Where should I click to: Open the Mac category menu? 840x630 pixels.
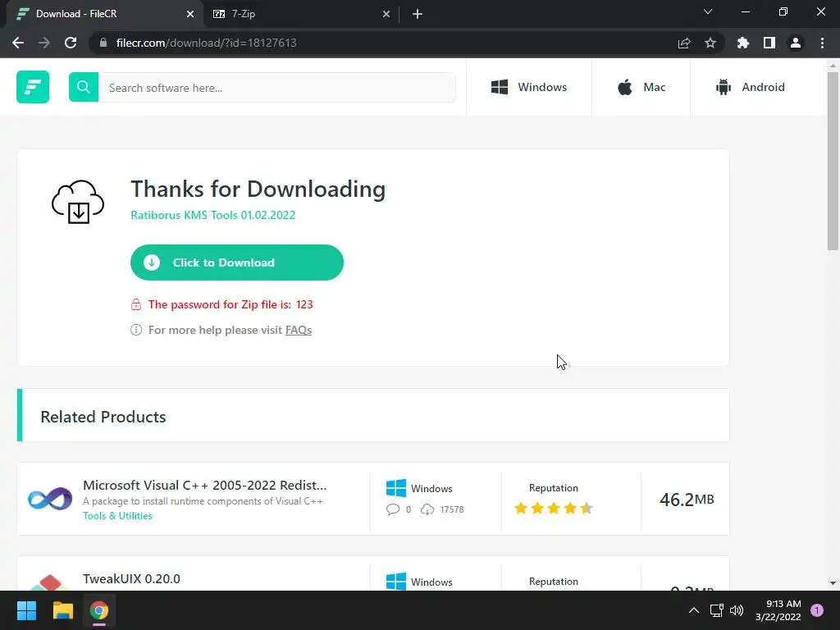tap(641, 87)
